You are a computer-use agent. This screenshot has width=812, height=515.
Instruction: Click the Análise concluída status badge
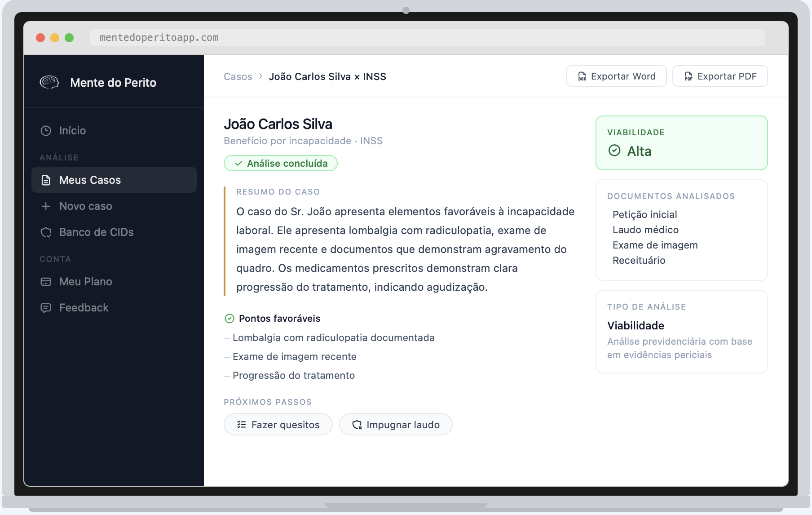[281, 164]
